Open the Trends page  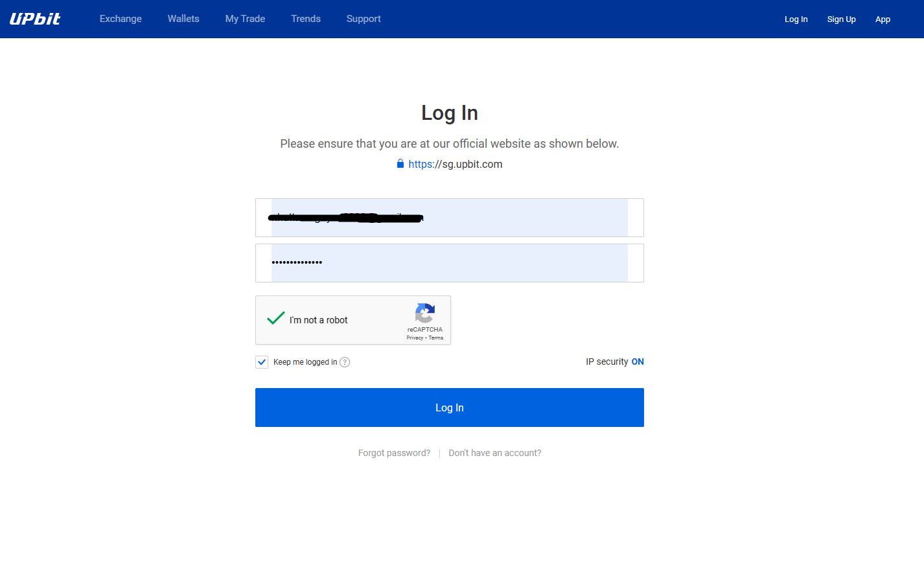coord(306,19)
